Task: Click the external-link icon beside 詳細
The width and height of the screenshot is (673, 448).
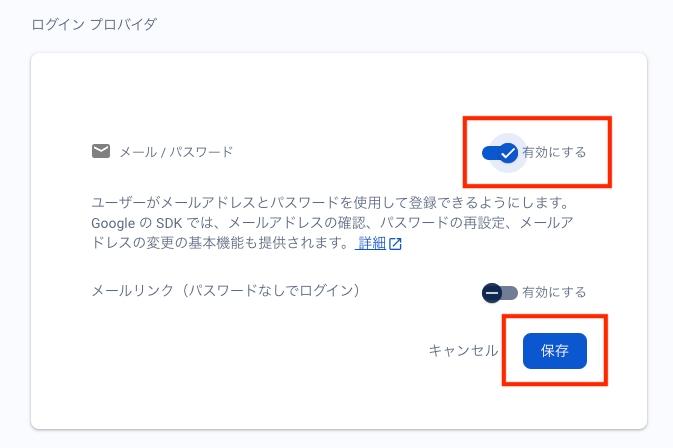Action: tap(395, 244)
